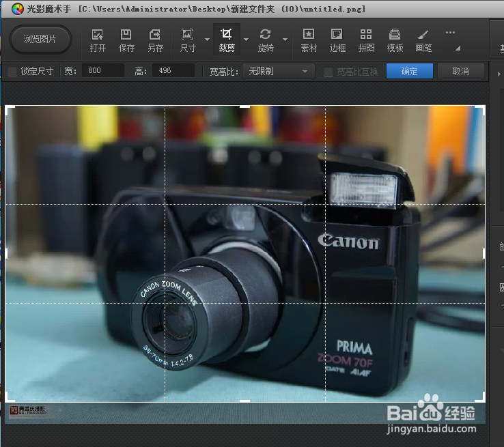Choose the 另存 save-as icon
This screenshot has height=447, width=504.
(155, 40)
